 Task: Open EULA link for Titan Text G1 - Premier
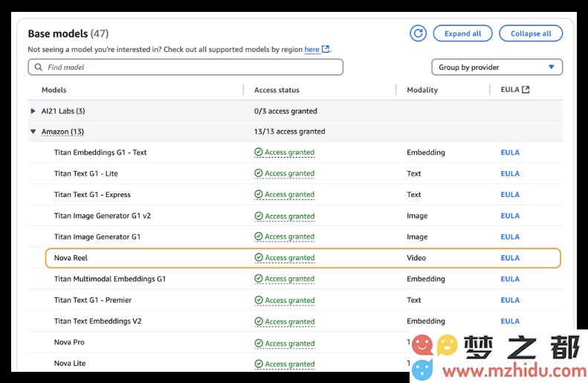(510, 300)
